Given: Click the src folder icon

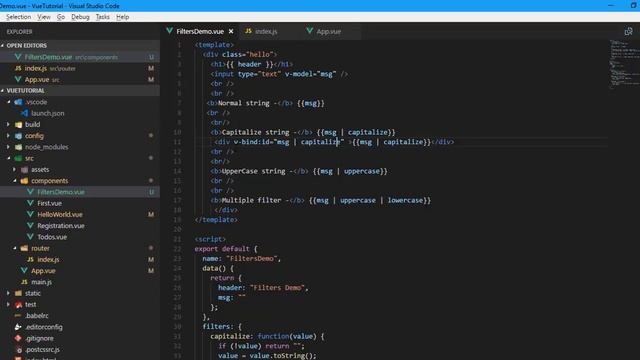Looking at the screenshot, I should point(18,158).
